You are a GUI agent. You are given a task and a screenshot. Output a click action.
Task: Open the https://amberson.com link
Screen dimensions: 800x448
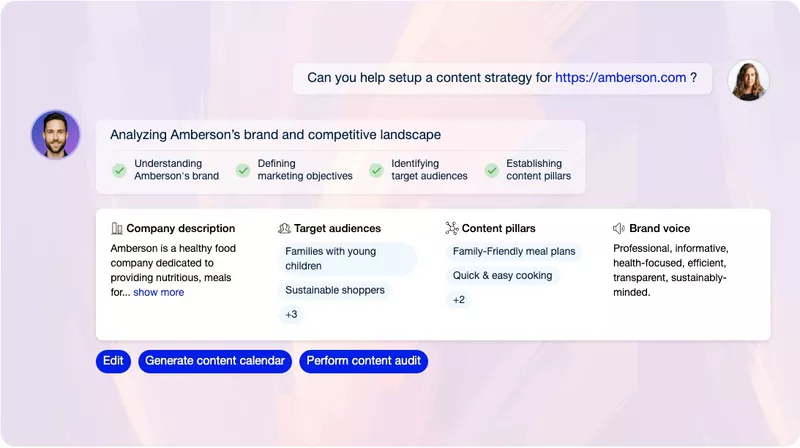[620, 77]
